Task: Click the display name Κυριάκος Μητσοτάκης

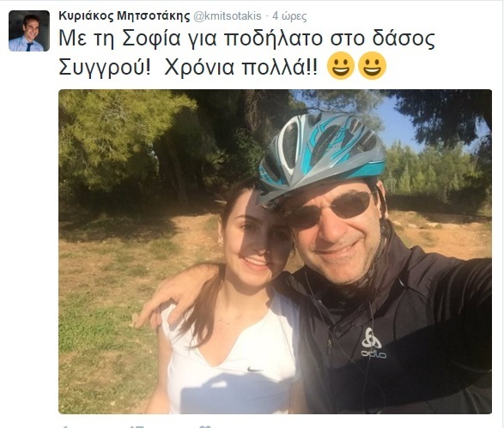Action: coord(124,16)
